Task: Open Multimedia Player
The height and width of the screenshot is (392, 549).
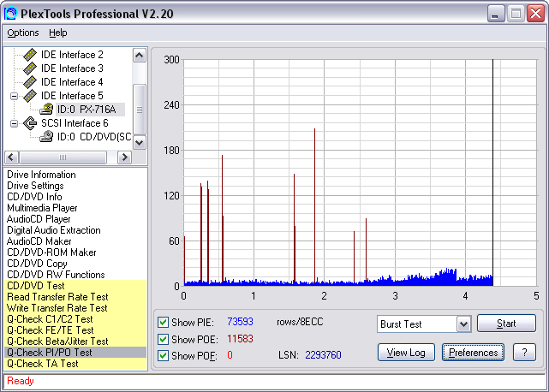Action: [42, 208]
